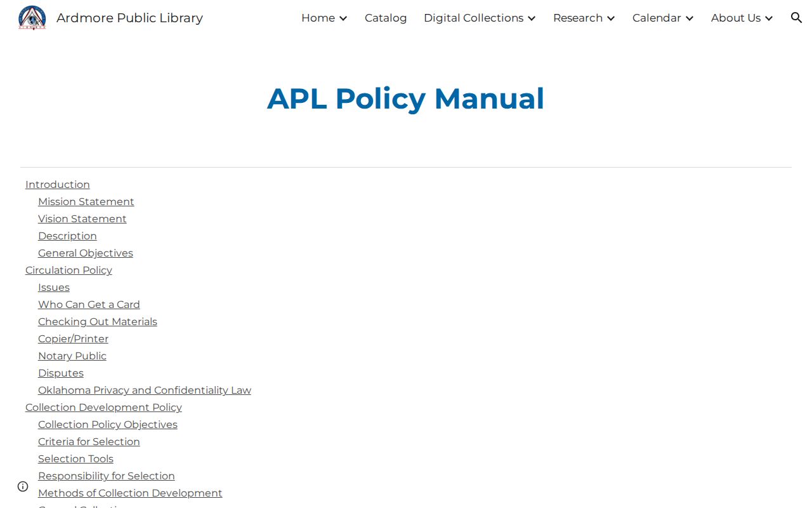Open Methods of Collection Development link

pyautogui.click(x=130, y=493)
